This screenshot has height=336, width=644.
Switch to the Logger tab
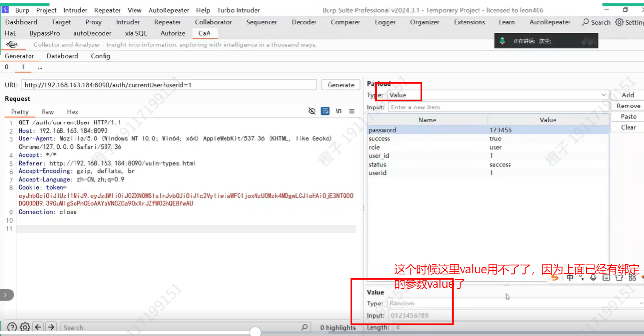point(385,22)
